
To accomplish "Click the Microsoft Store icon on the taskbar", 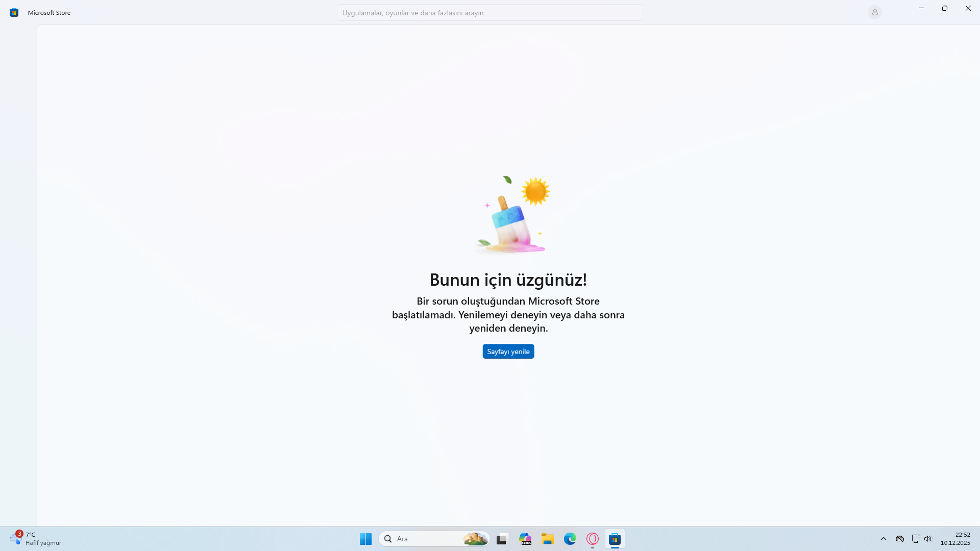I will point(615,539).
